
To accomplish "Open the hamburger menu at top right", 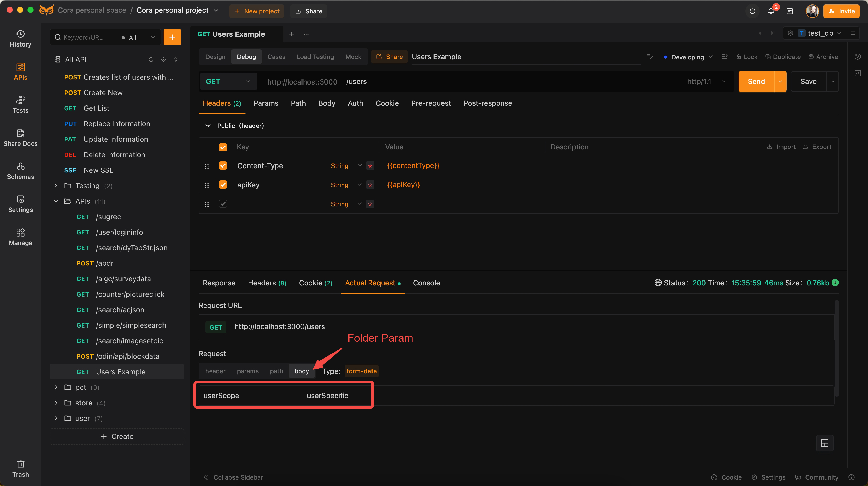I will 853,33.
